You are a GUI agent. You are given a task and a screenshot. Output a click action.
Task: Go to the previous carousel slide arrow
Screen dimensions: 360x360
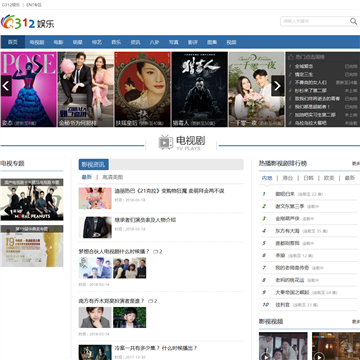click(6, 86)
